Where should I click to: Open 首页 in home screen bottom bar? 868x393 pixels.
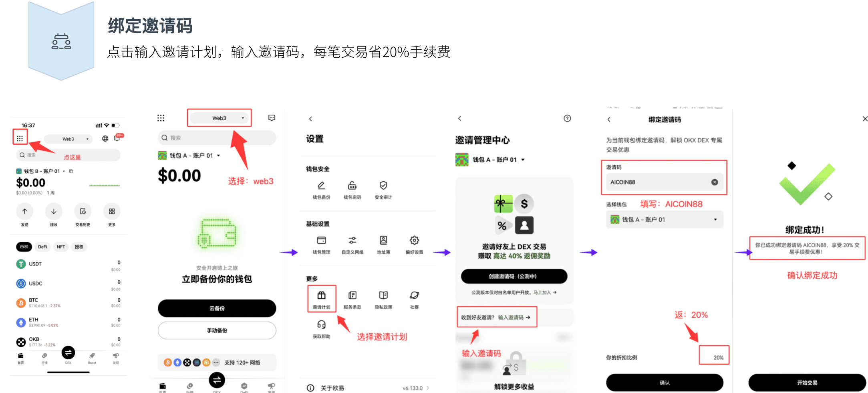point(21,358)
